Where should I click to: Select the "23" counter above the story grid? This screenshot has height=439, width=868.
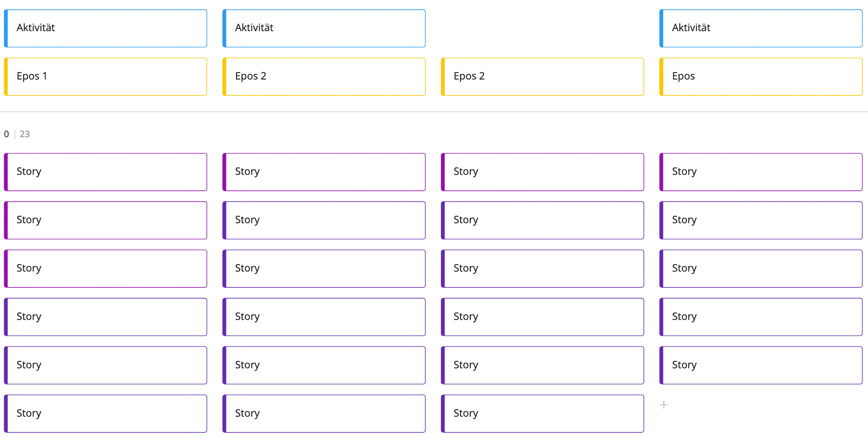25,134
